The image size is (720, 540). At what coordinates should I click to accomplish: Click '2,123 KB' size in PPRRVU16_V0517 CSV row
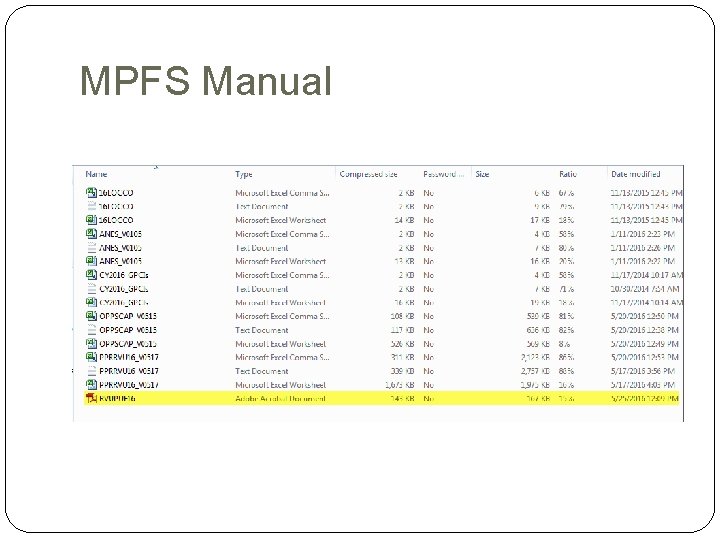(x=535, y=357)
